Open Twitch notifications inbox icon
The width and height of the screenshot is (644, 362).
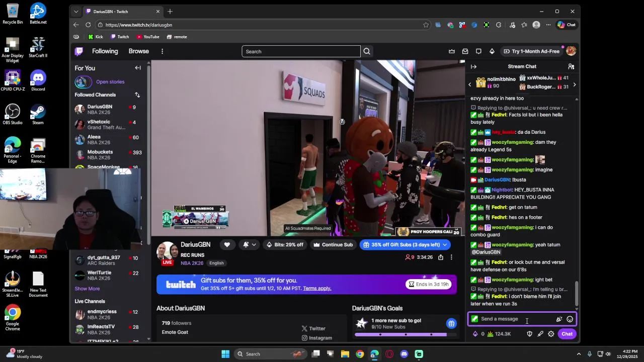[x=465, y=51]
